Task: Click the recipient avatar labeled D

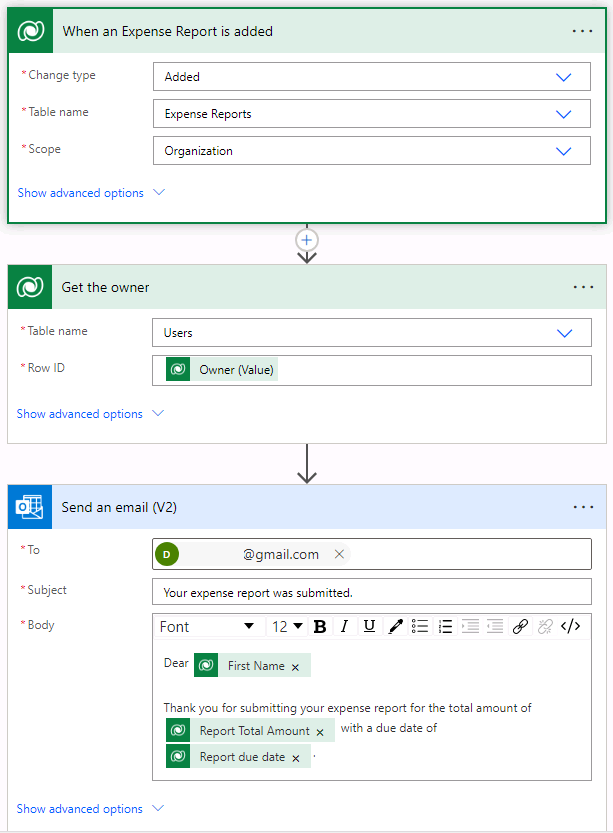Action: pos(167,554)
